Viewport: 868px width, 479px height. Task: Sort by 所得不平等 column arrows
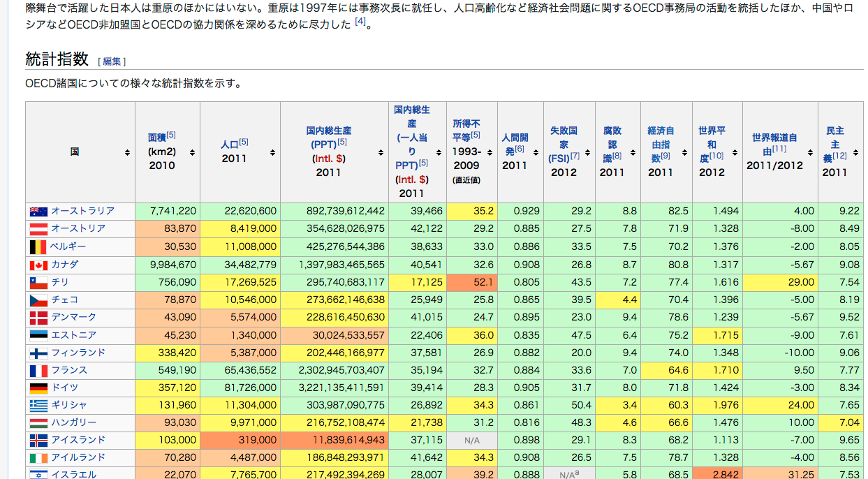click(490, 152)
